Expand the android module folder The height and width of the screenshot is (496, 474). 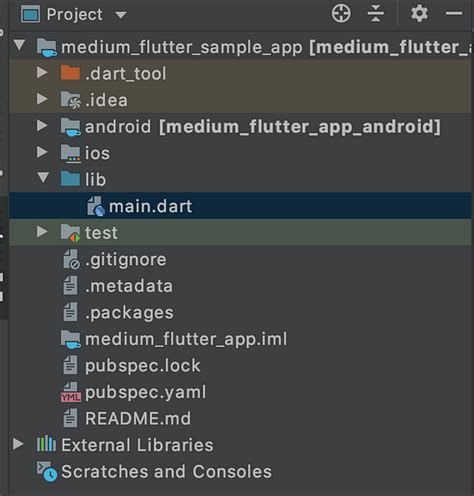click(42, 125)
